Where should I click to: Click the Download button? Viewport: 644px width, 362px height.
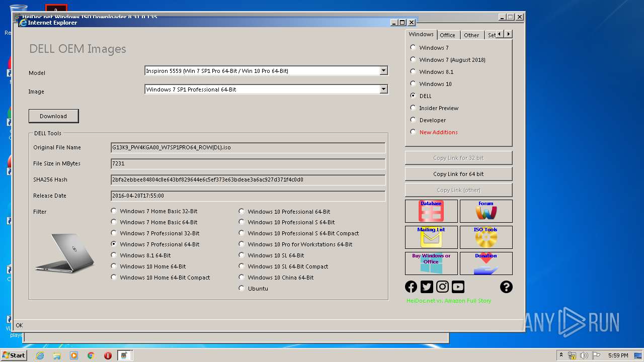[53, 116]
